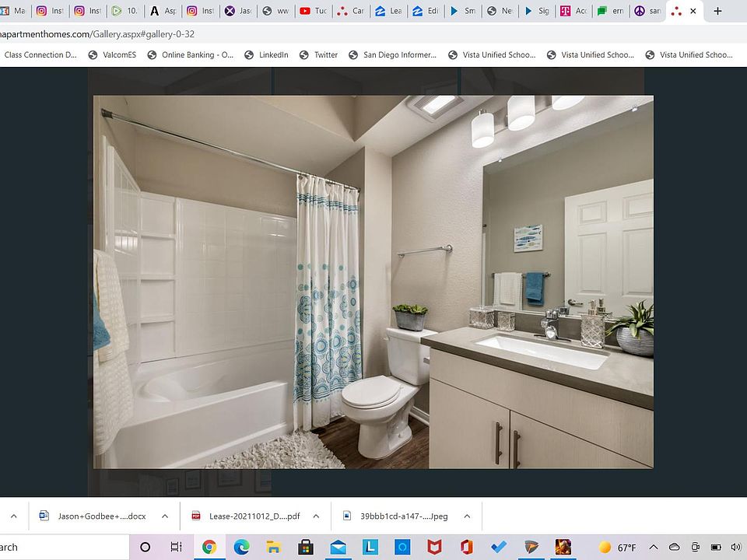Switch to the 'Sig' tab
Viewport: 747px width, 560px height.
(538, 10)
